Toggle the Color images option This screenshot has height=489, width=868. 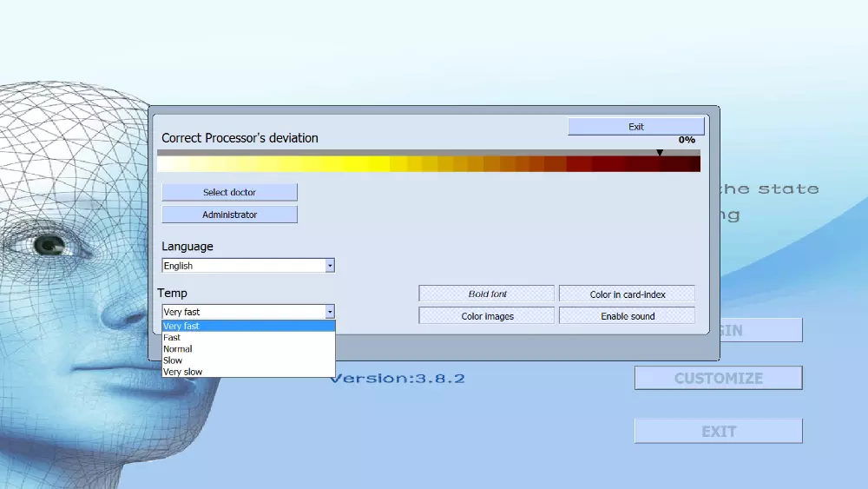tap(487, 316)
